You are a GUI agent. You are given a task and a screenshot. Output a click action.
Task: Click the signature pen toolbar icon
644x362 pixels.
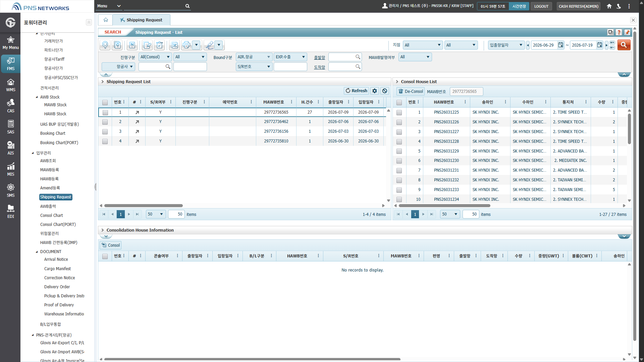(209, 45)
